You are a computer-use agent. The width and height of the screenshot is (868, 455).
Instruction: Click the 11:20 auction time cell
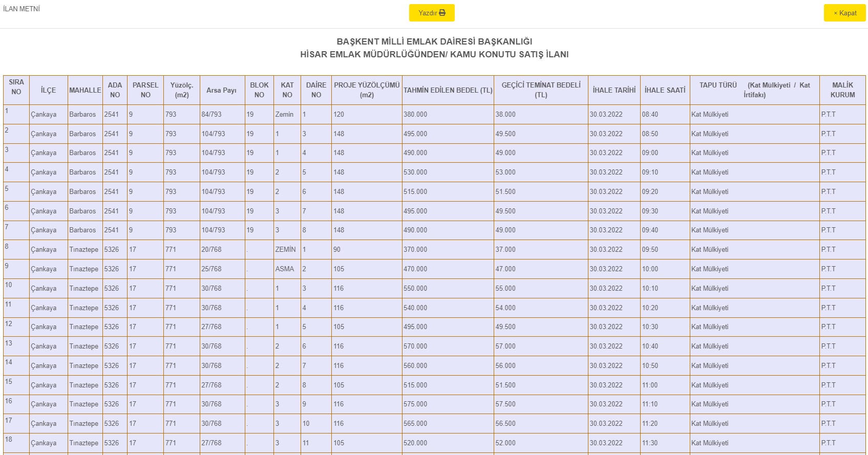tap(665, 423)
